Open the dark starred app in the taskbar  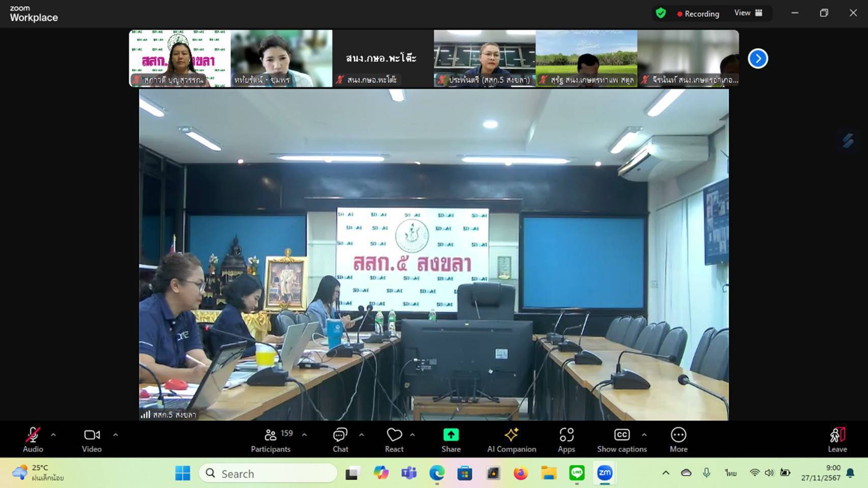[493, 473]
